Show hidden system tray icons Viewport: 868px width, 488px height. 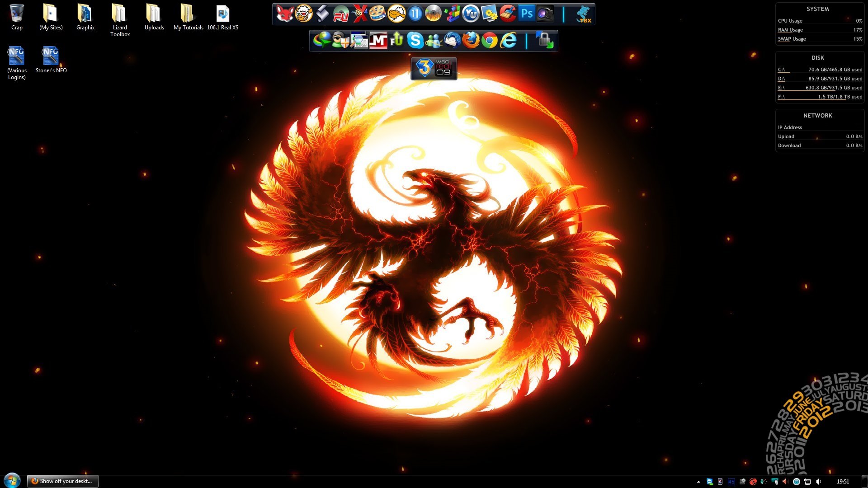pyautogui.click(x=698, y=482)
